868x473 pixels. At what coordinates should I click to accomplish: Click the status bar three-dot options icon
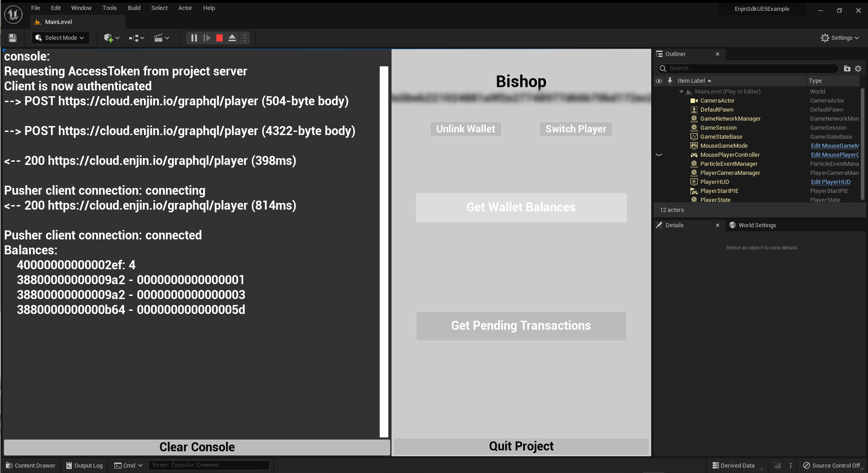pyautogui.click(x=790, y=465)
